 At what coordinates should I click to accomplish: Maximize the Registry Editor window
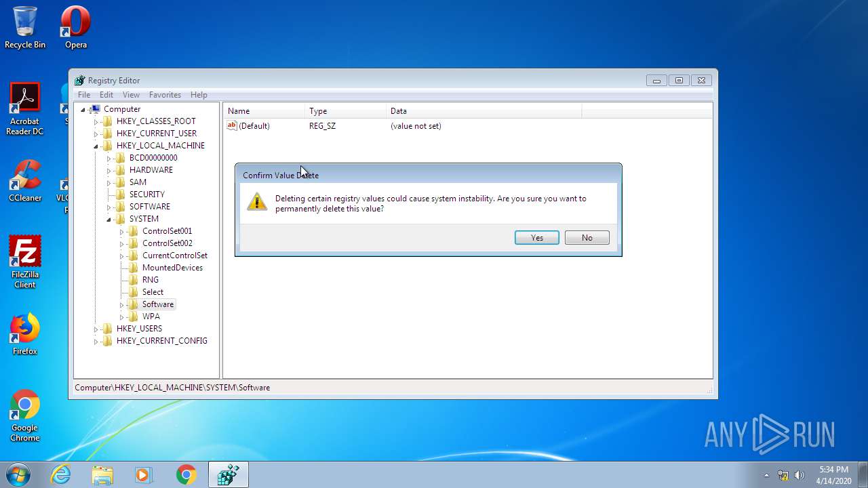click(x=679, y=80)
